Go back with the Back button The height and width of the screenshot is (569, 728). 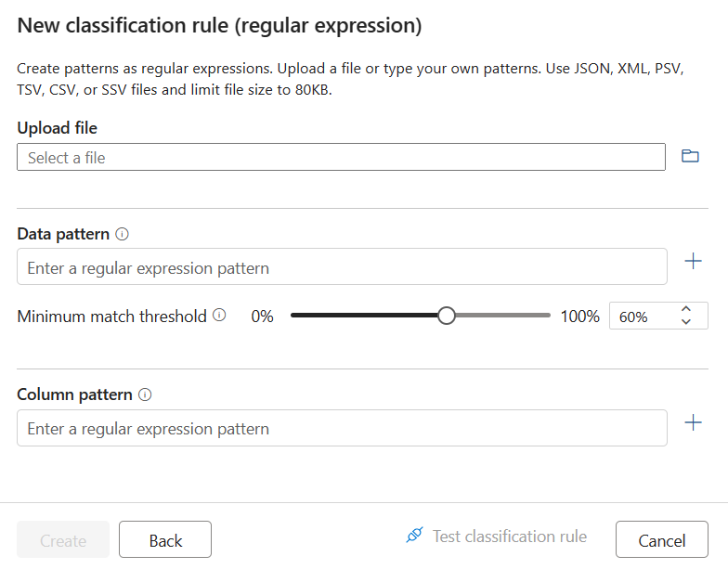pyautogui.click(x=165, y=540)
